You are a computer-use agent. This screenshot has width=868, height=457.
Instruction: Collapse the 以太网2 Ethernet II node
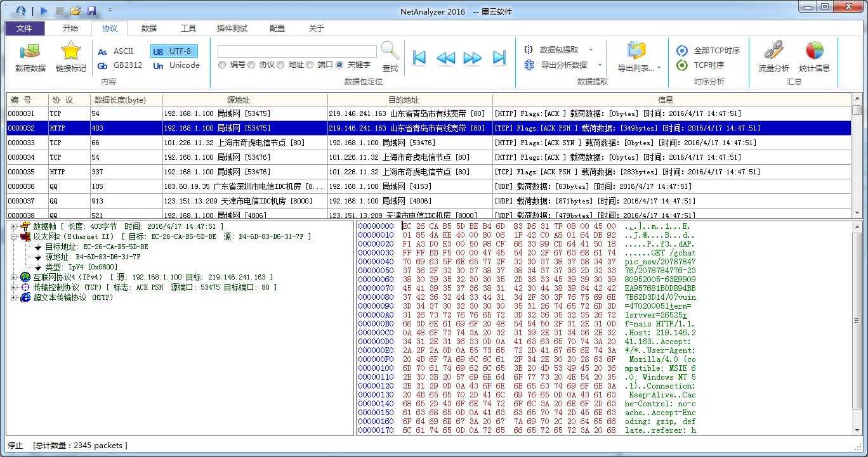(x=14, y=236)
